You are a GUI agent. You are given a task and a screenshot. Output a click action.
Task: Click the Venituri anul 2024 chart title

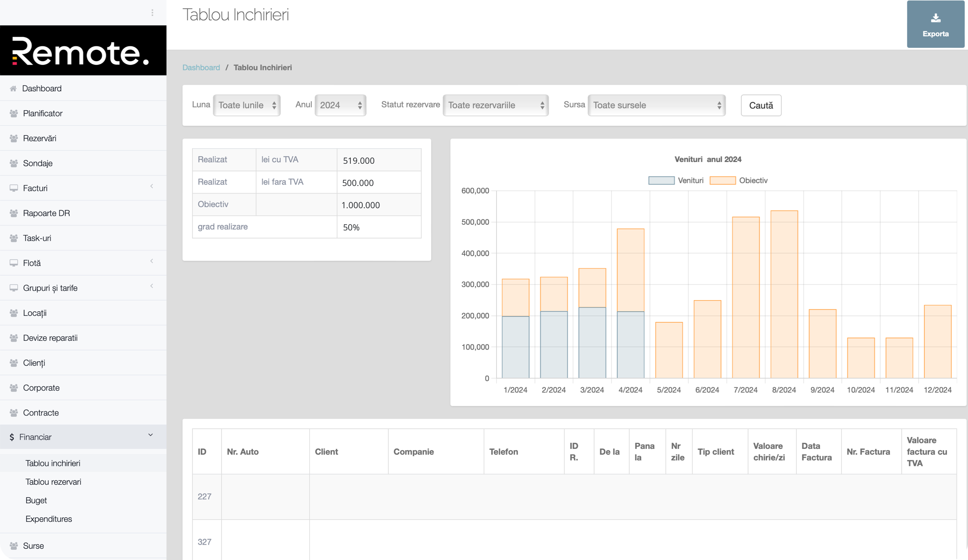click(708, 159)
